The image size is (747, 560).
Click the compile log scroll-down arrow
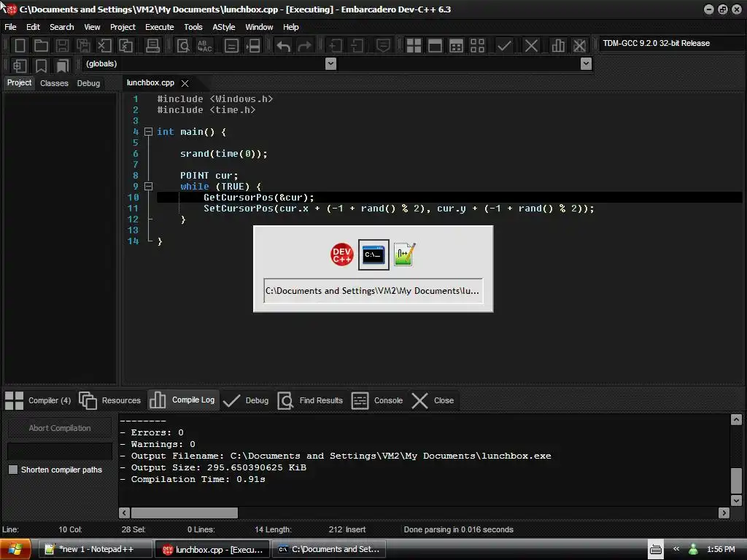pyautogui.click(x=736, y=500)
